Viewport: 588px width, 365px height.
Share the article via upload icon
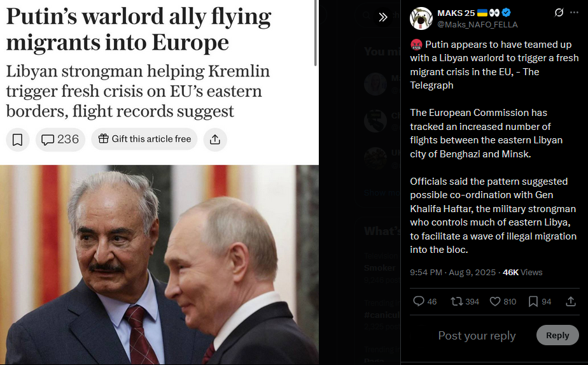tap(215, 140)
